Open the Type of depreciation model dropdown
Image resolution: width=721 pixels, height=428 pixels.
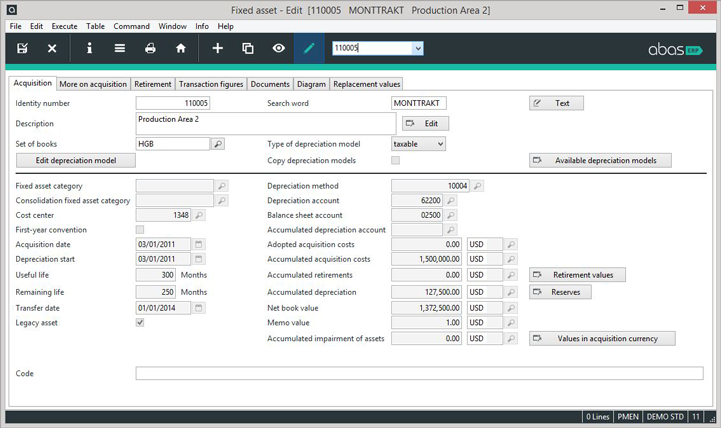pyautogui.click(x=418, y=144)
